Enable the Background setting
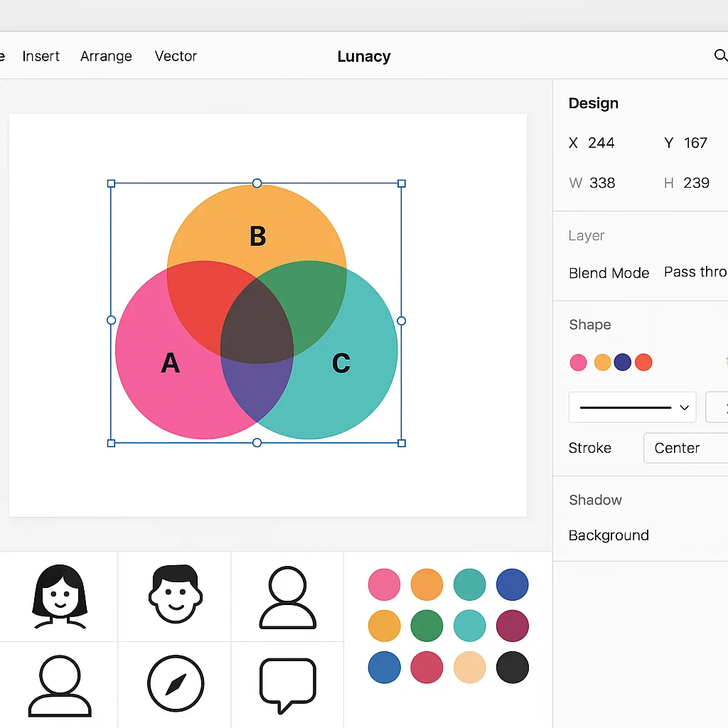The image size is (728, 728). pos(609,535)
